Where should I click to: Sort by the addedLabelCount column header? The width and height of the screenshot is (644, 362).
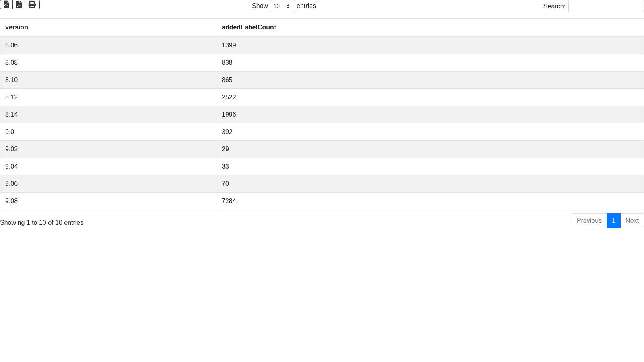(x=249, y=27)
